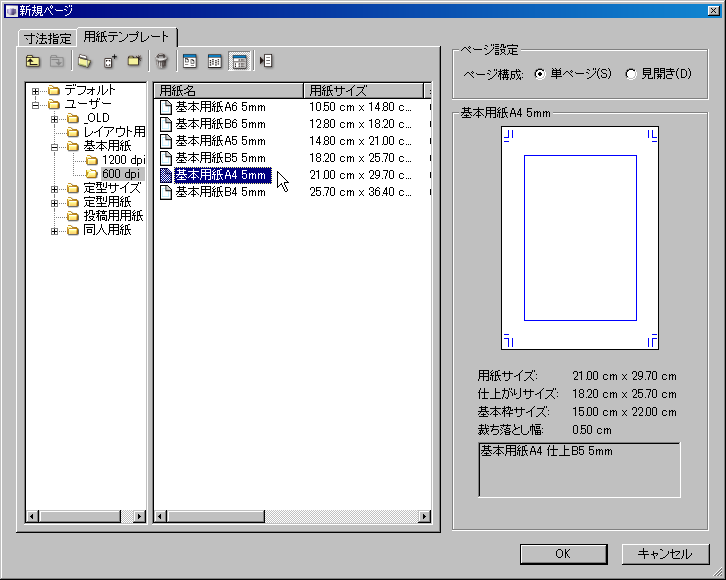Click size cell 10.50 cm x 14.80
This screenshot has height=580, width=726.
[360, 107]
